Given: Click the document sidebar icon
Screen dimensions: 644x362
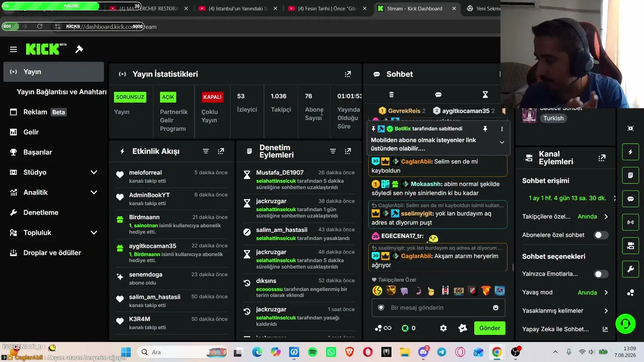Looking at the screenshot, I should point(630,175).
